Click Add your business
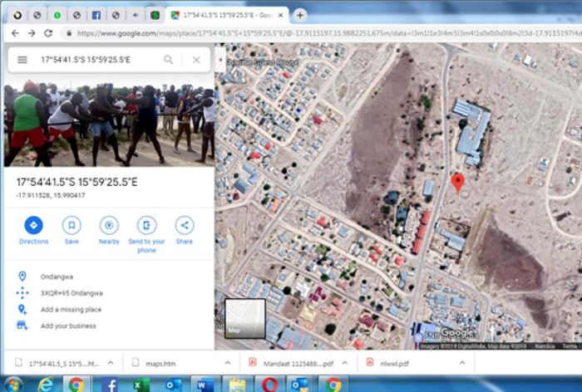 (68, 326)
